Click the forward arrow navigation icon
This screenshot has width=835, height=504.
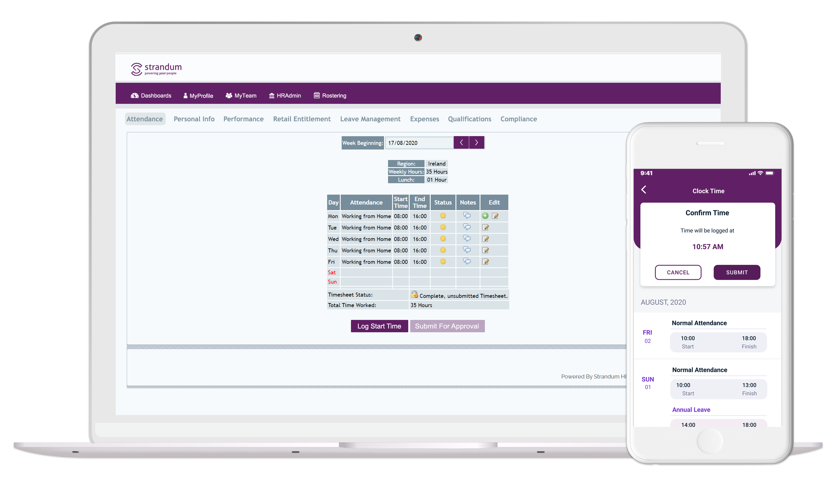(x=477, y=143)
